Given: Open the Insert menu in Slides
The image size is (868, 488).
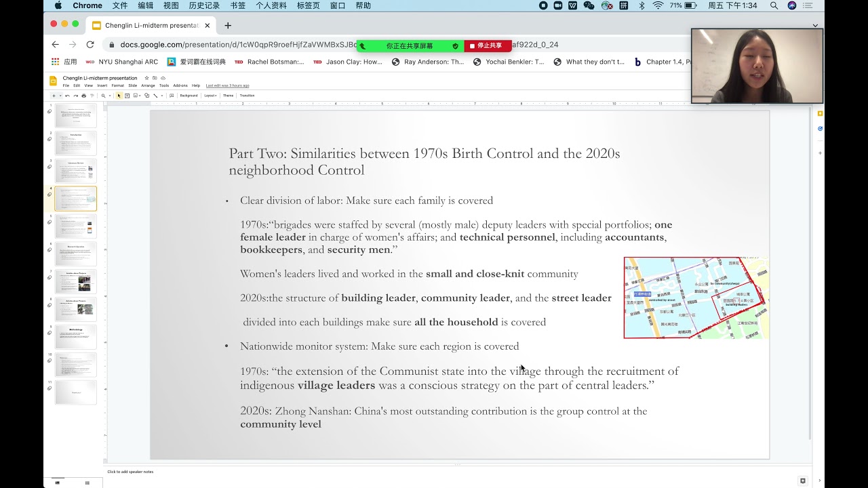Looking at the screenshot, I should coord(102,85).
